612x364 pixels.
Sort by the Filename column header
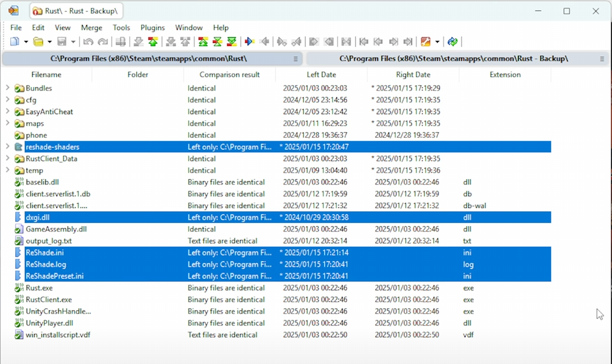[x=46, y=74]
